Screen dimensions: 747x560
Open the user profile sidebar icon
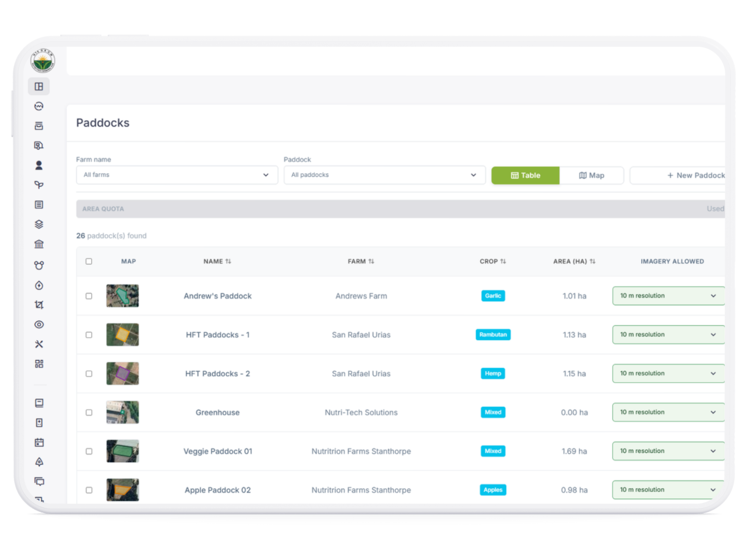39,165
